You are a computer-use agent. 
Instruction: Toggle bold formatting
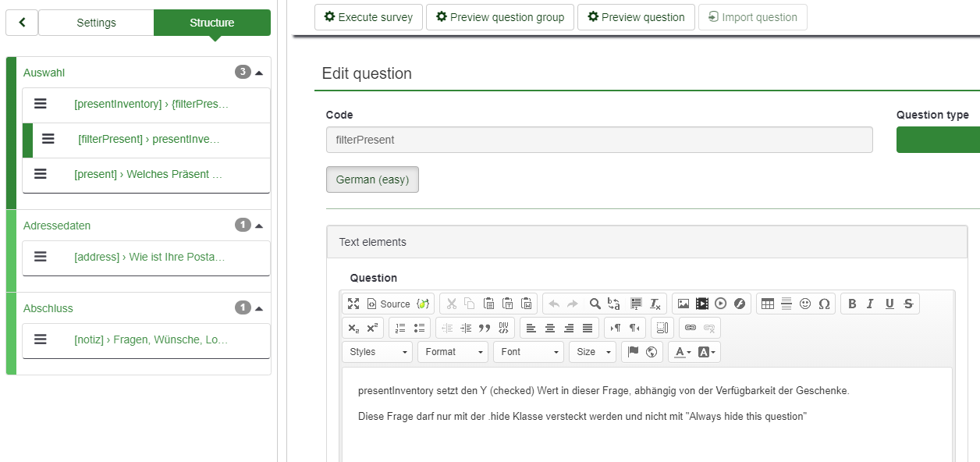click(x=852, y=304)
